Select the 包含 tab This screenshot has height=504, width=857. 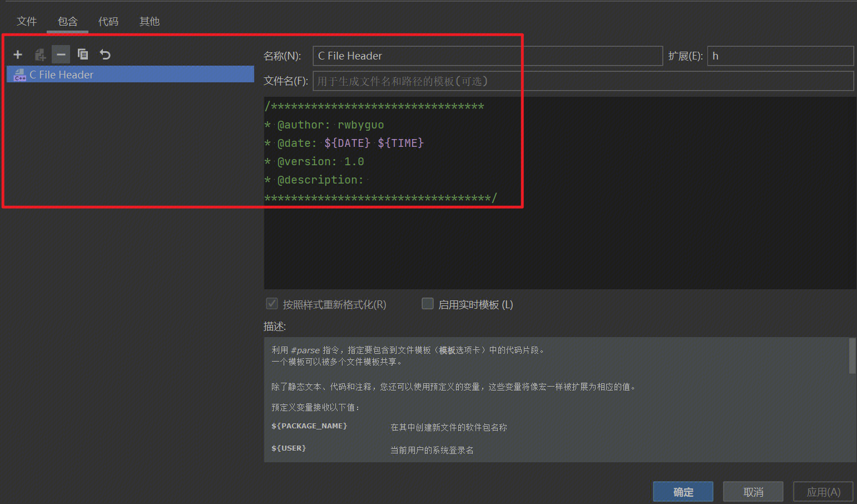[x=67, y=21]
